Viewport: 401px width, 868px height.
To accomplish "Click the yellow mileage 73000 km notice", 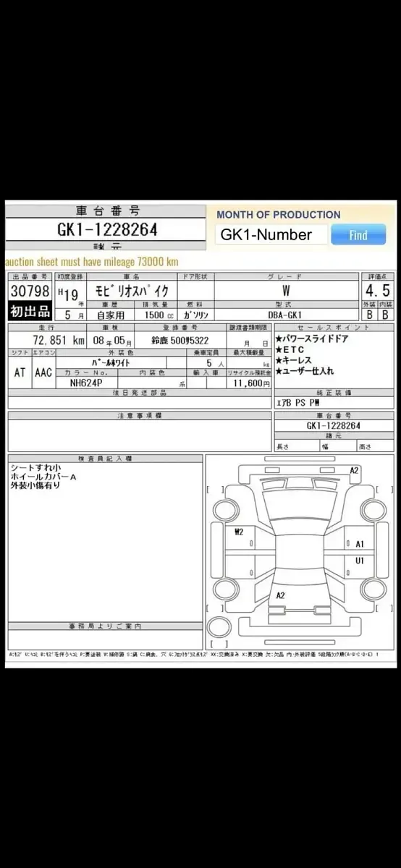I will point(91,261).
